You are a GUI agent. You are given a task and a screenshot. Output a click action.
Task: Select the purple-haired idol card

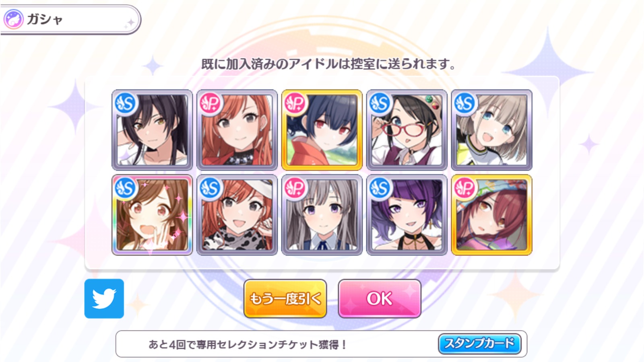(407, 215)
